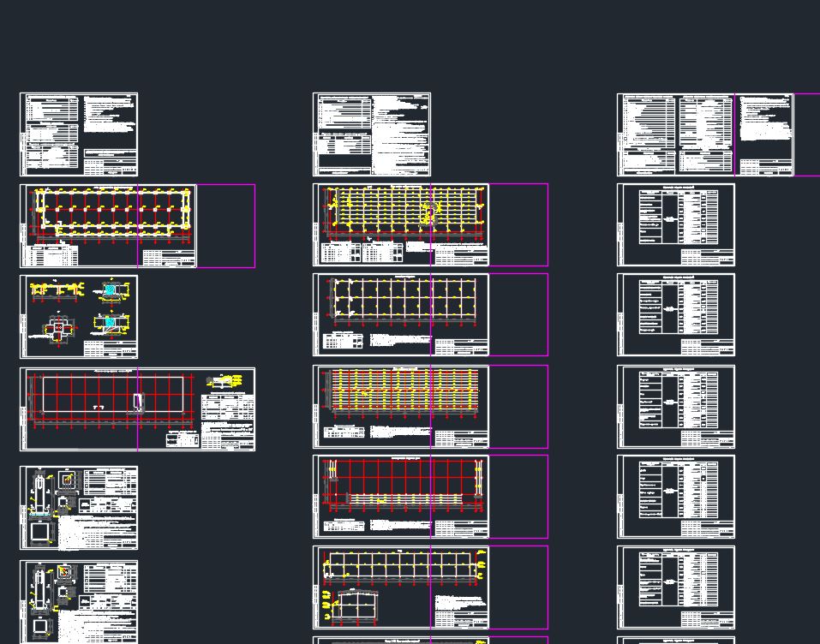Select the middle-column plan with sparse white grid
The image size is (820, 644).
401,314
